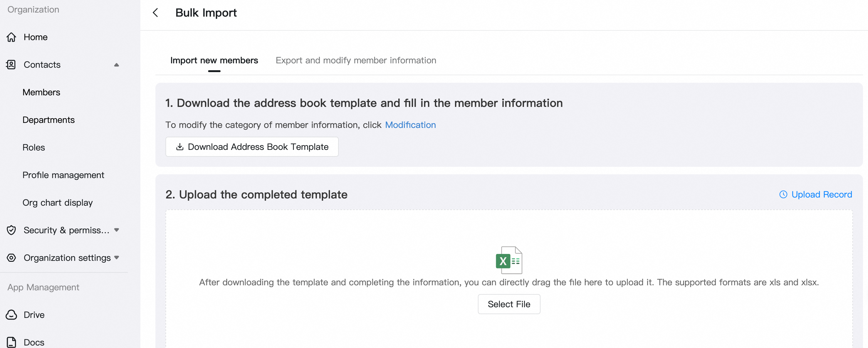Expand the Organization settings arrow
Viewport: 868px width, 348px height.
point(117,258)
